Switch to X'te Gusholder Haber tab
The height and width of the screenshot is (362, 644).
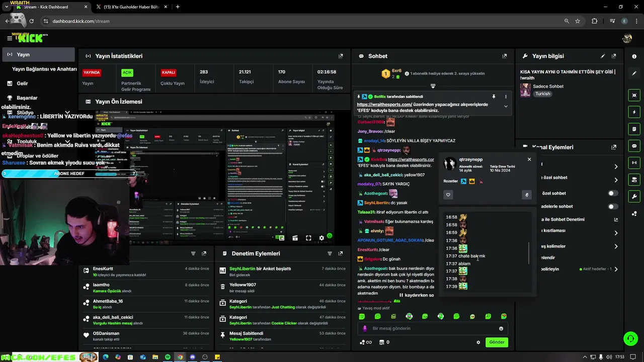tap(132, 7)
